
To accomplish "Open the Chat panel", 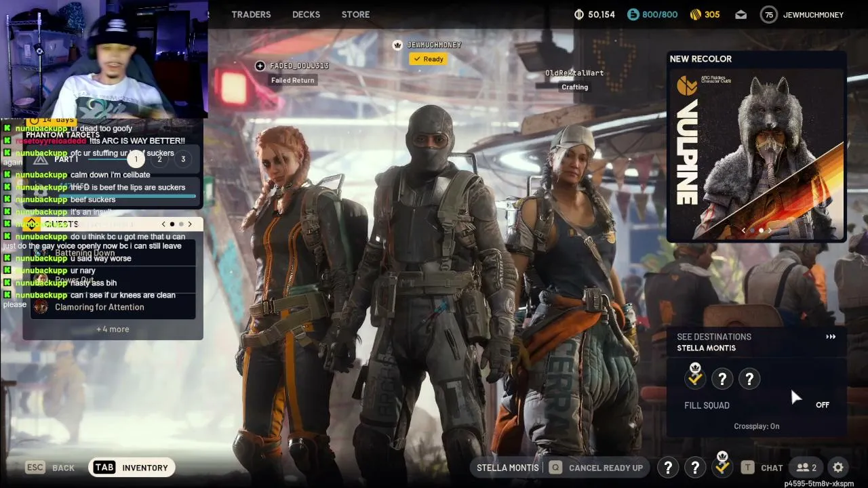I will tap(762, 468).
